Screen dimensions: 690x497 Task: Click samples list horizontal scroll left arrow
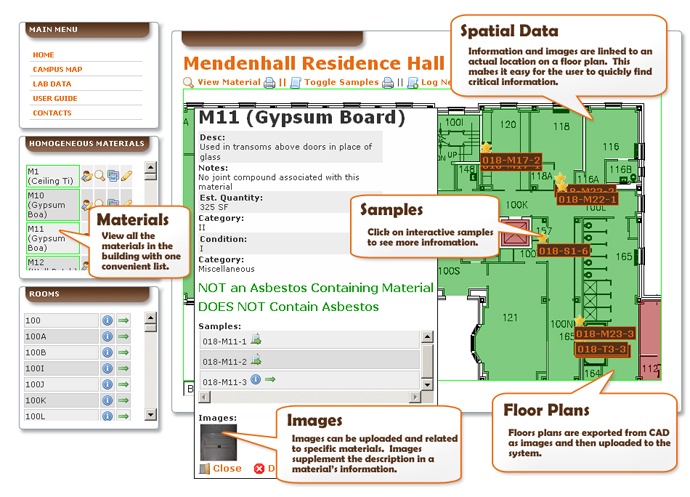(205, 398)
